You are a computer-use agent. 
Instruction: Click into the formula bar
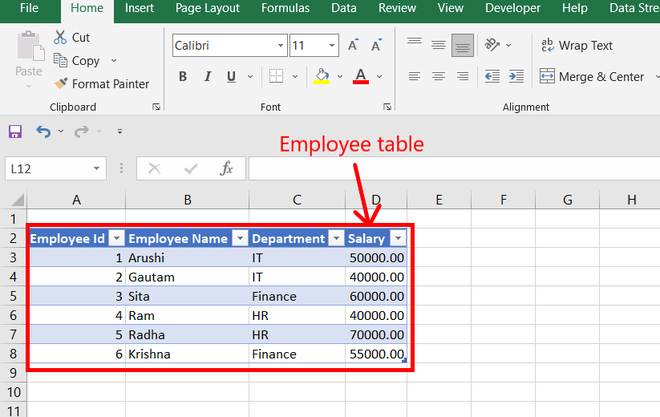pyautogui.click(x=454, y=168)
